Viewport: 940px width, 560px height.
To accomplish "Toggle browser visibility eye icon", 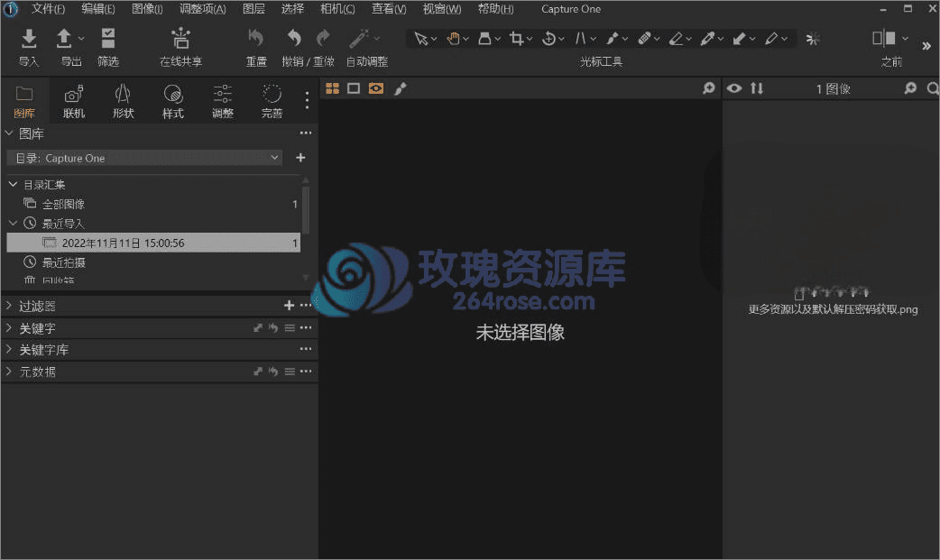I will (x=733, y=88).
